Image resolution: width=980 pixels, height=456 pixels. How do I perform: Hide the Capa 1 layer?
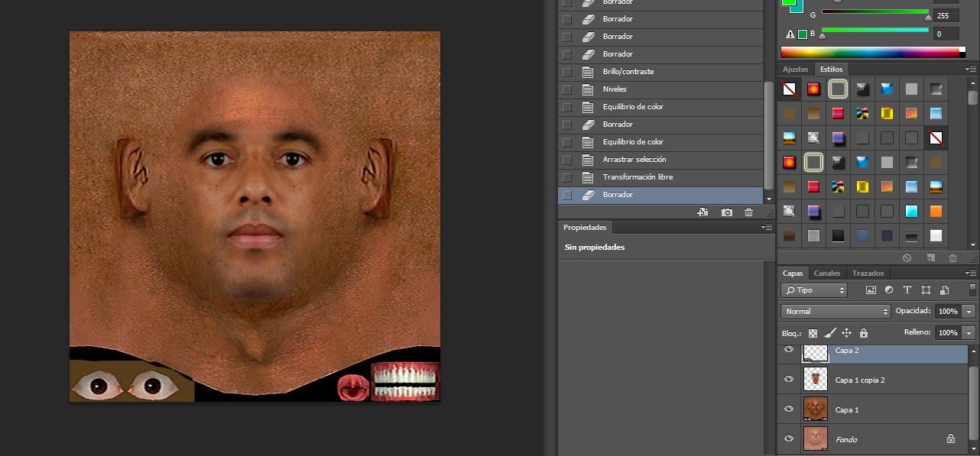pyautogui.click(x=789, y=409)
